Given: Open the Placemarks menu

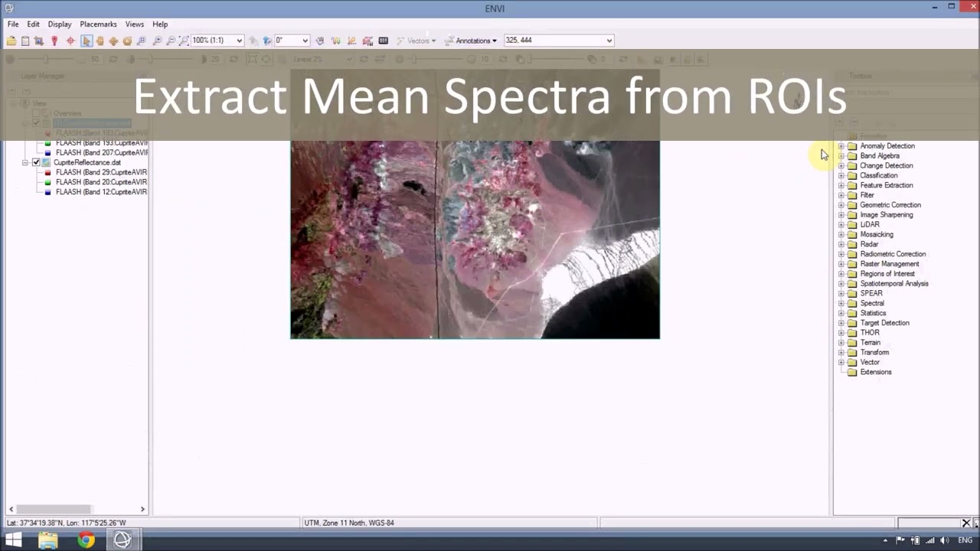Looking at the screenshot, I should tap(98, 24).
